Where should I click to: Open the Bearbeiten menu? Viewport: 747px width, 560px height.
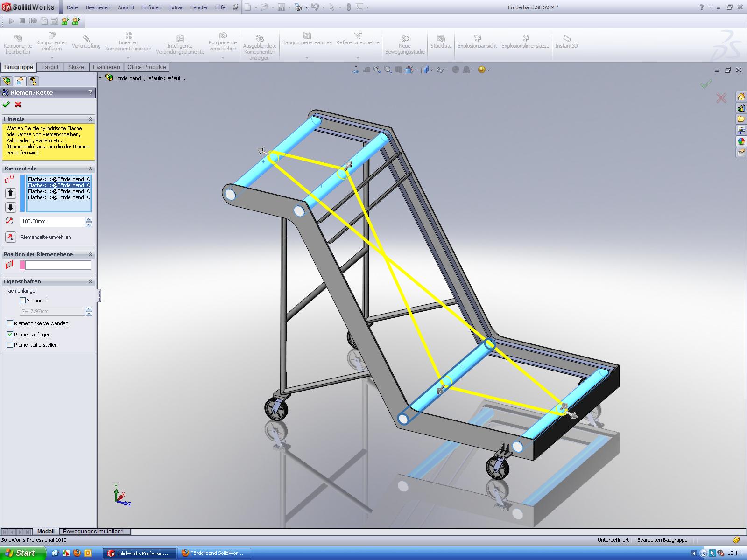tap(98, 7)
